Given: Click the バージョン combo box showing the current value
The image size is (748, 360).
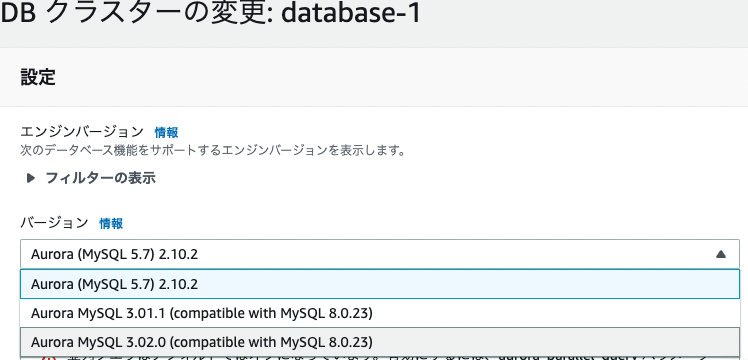Looking at the screenshot, I should 380,255.
